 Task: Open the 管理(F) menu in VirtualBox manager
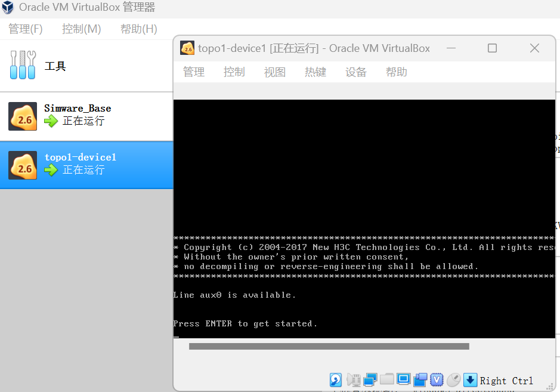[26, 29]
